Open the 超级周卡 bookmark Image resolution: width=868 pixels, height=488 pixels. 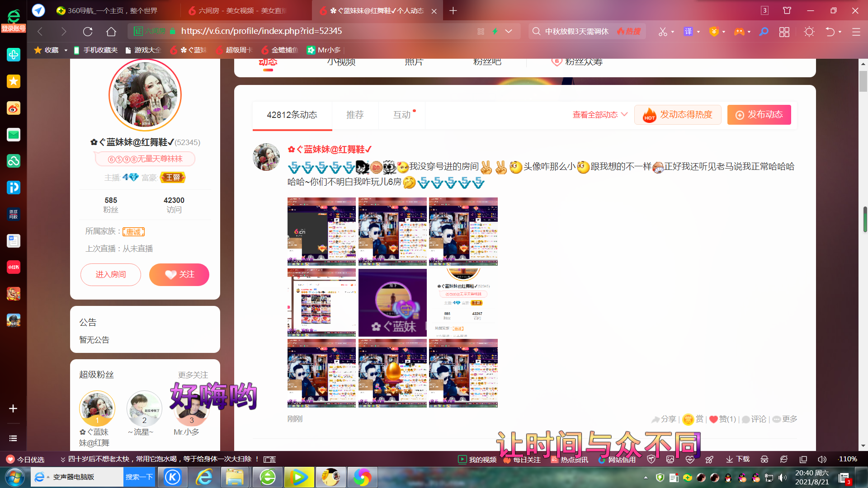click(x=234, y=50)
